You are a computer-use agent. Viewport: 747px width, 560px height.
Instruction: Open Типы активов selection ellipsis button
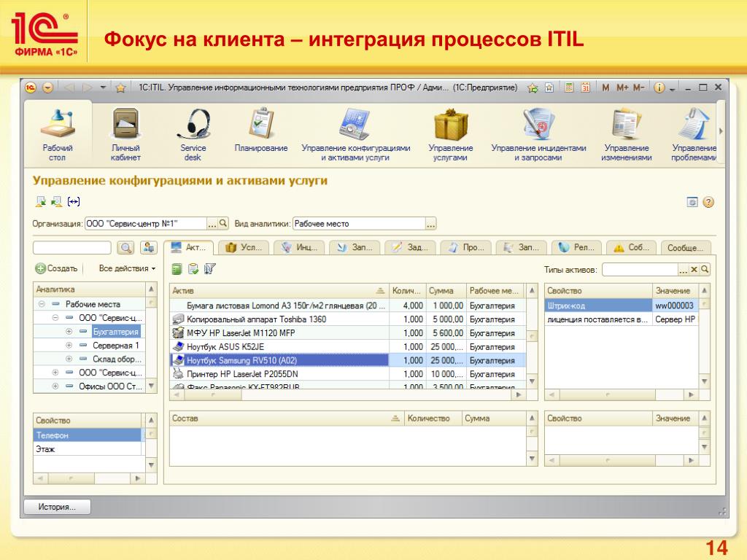[683, 270]
